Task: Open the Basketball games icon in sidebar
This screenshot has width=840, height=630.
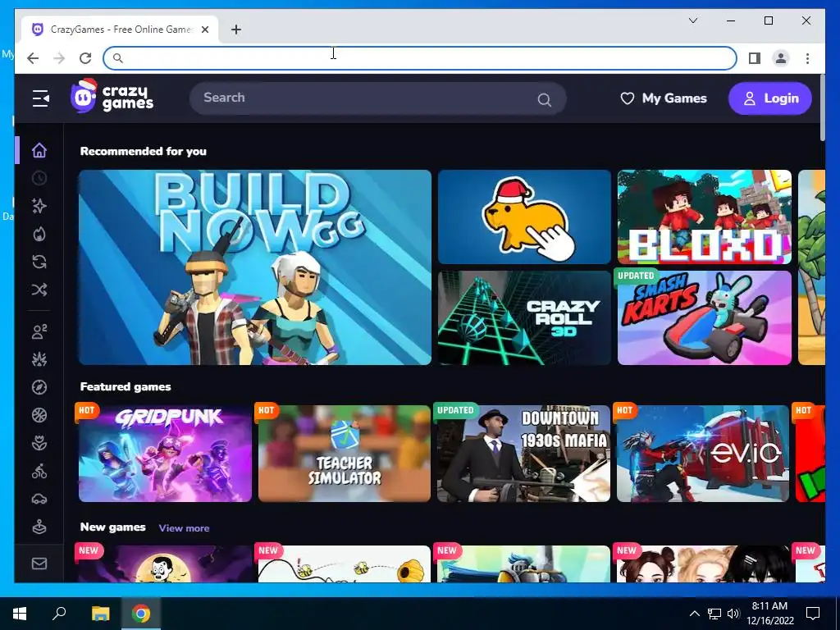Action: coord(39,415)
